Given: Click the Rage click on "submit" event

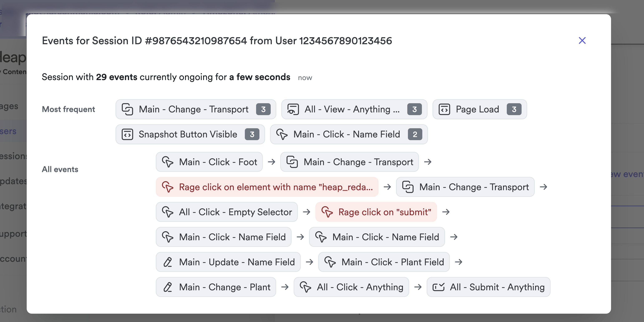Looking at the screenshot, I should coord(376,212).
